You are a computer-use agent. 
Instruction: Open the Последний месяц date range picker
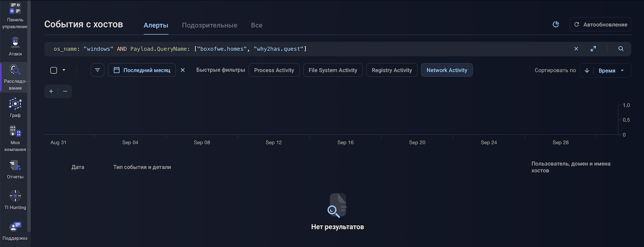[x=142, y=70]
